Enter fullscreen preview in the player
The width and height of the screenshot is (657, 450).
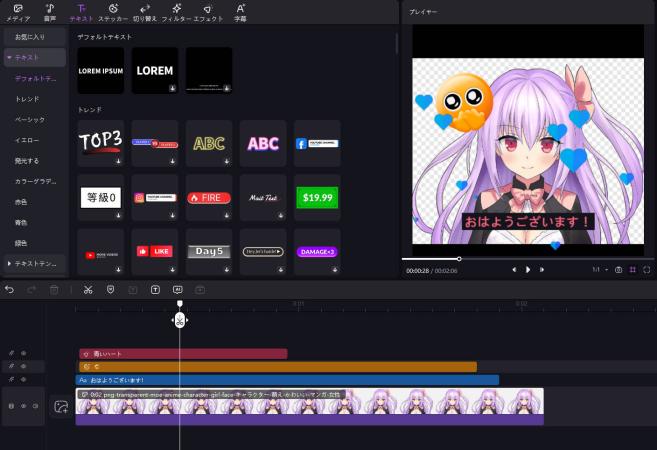(x=647, y=270)
